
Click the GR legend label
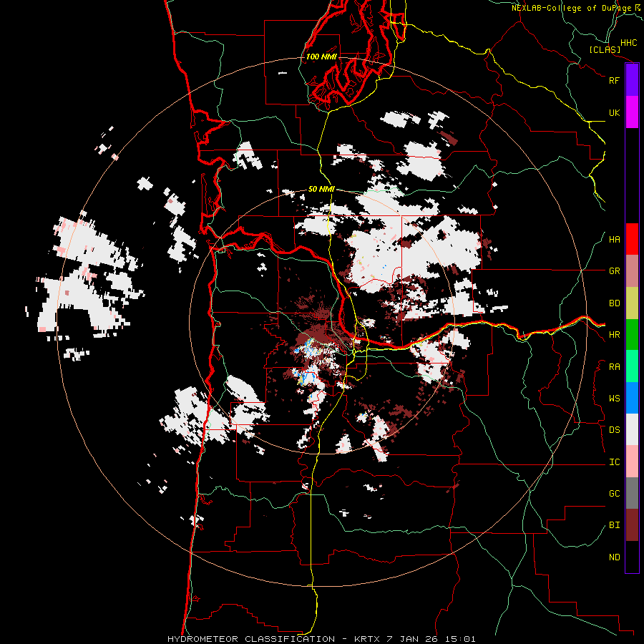(614, 271)
